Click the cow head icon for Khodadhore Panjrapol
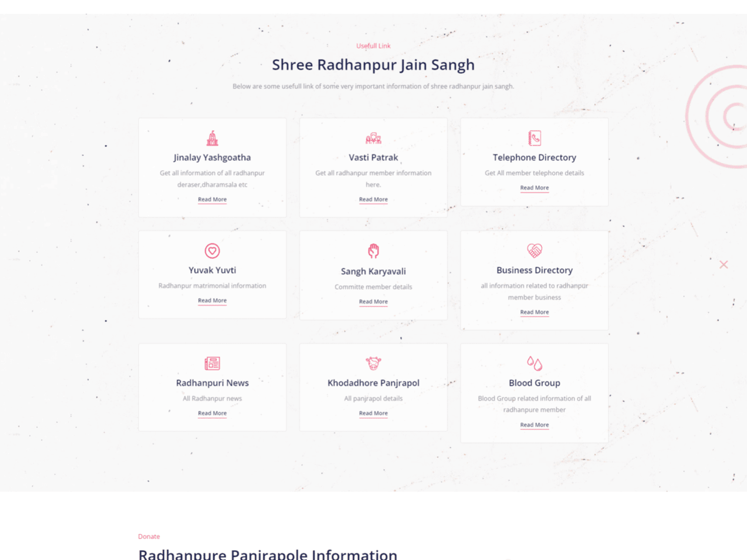The width and height of the screenshot is (747, 560). click(x=373, y=363)
